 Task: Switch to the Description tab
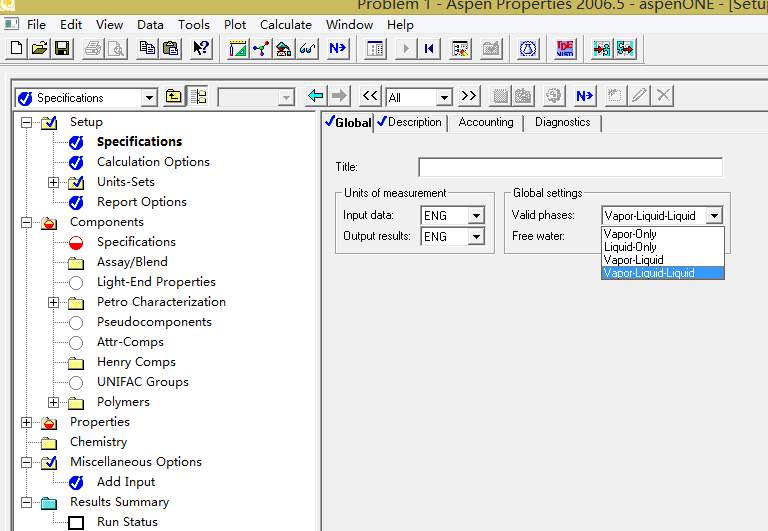pyautogui.click(x=410, y=122)
